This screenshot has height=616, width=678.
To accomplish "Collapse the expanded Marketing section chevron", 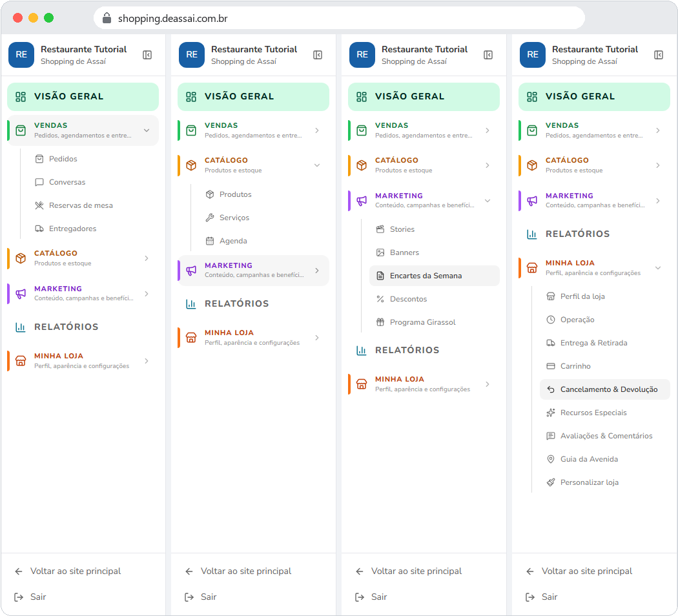I will [x=488, y=201].
